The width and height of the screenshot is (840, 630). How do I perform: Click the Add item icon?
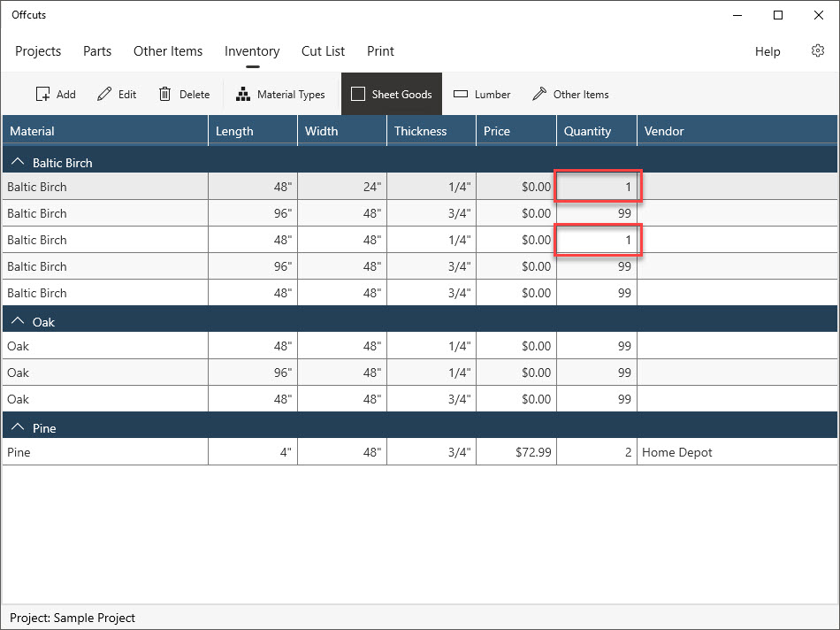pos(42,95)
